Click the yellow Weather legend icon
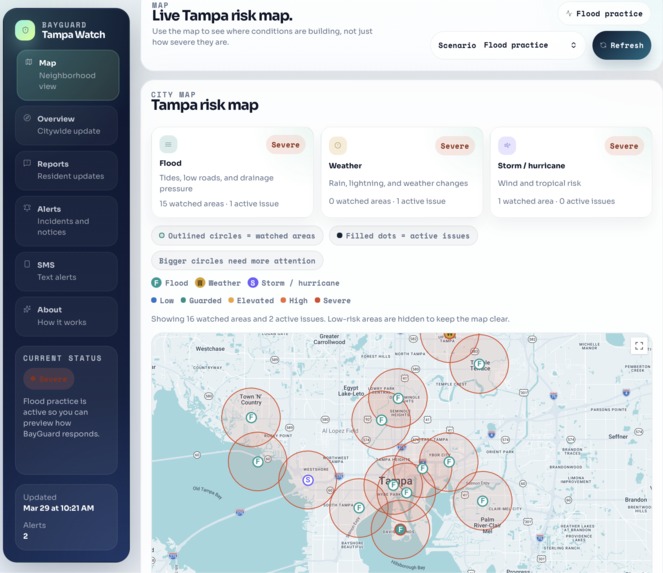This screenshot has width=663, height=573. [x=200, y=282]
